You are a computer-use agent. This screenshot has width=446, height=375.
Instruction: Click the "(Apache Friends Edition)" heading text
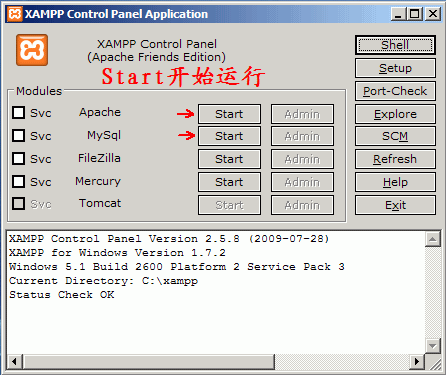click(156, 57)
